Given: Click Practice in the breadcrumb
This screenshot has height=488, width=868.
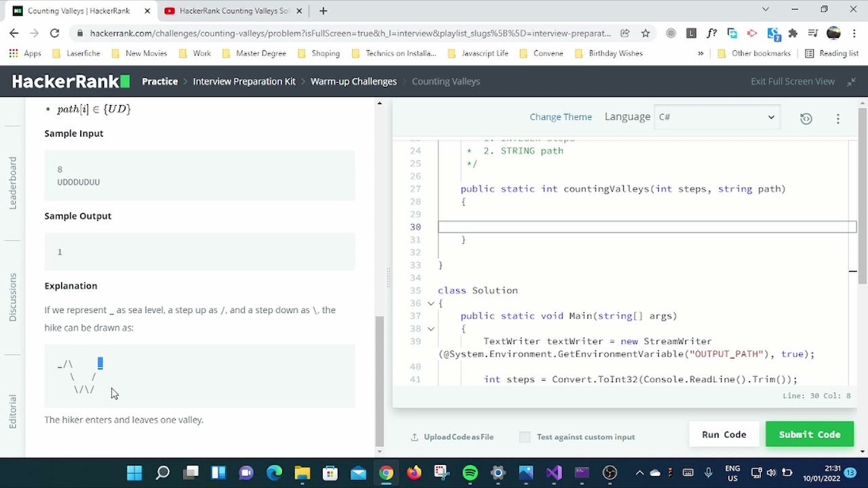Looking at the screenshot, I should point(159,81).
